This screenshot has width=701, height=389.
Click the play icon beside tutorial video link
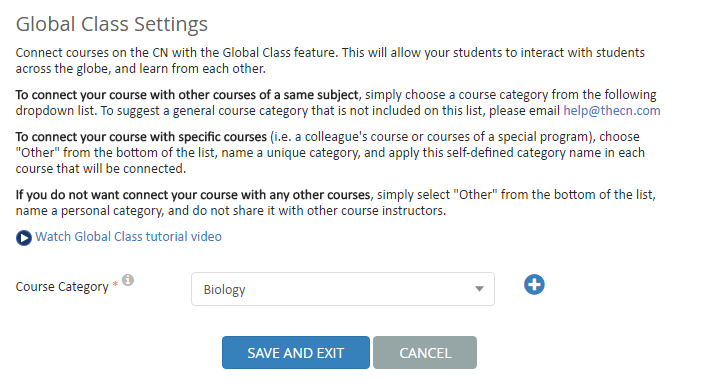pos(24,238)
